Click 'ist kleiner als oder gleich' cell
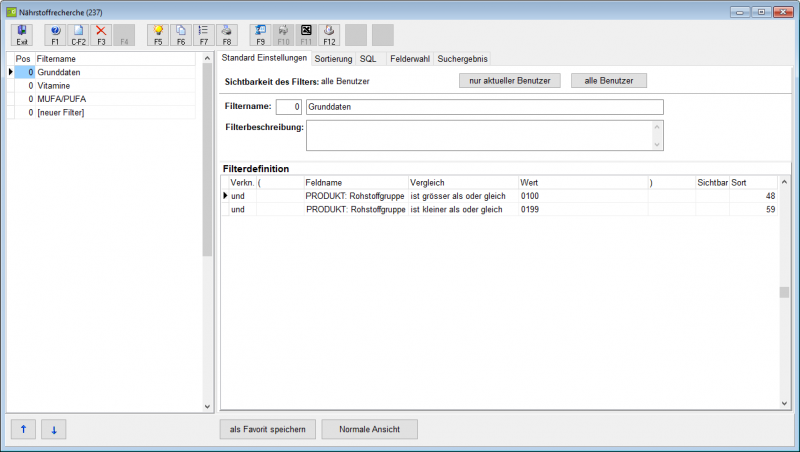The image size is (800, 452). 463,209
